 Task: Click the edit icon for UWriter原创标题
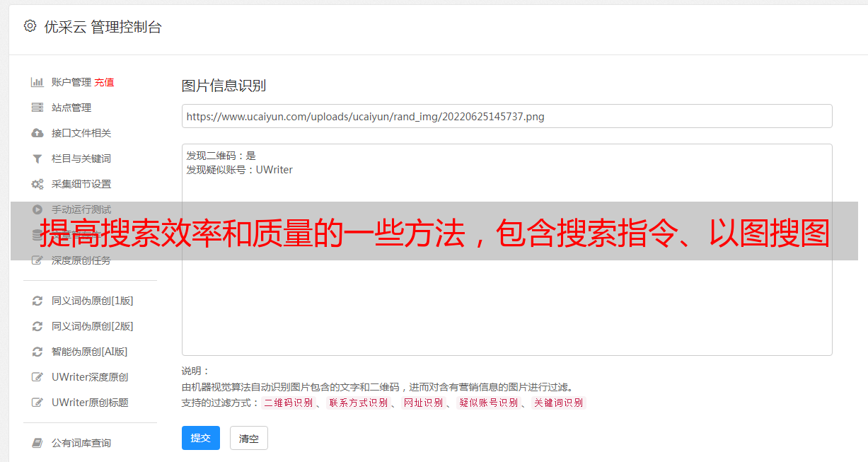pos(37,403)
